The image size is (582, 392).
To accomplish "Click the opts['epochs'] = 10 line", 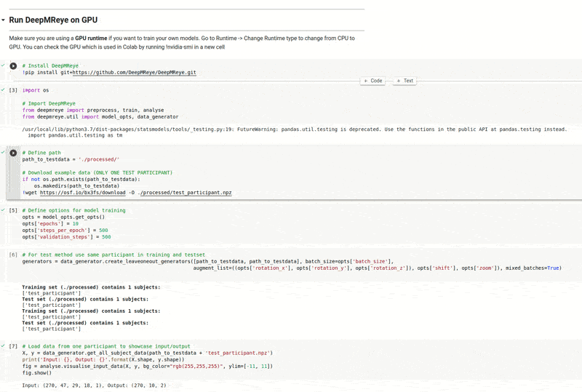I will 50,224.
